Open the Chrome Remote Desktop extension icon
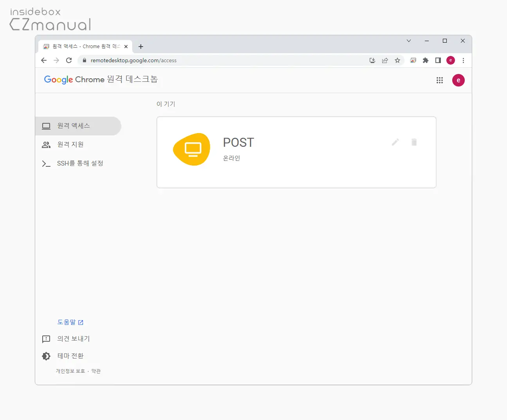The image size is (507, 420). pyautogui.click(x=413, y=60)
